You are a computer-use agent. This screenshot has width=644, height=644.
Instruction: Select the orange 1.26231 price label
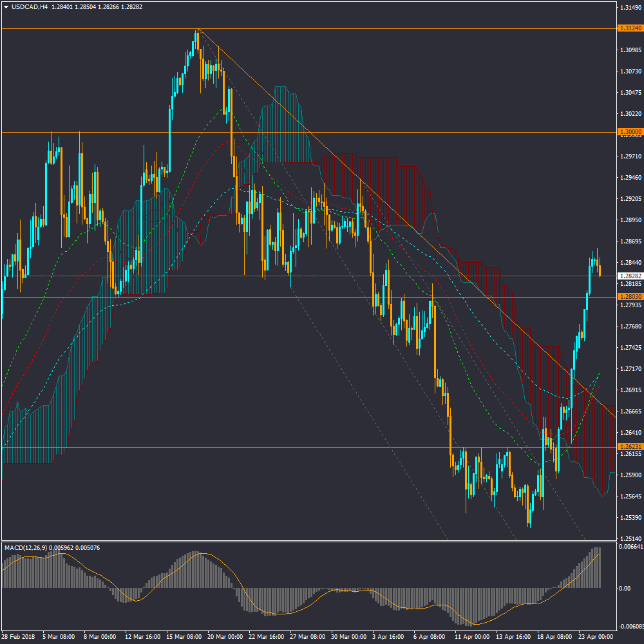630,447
